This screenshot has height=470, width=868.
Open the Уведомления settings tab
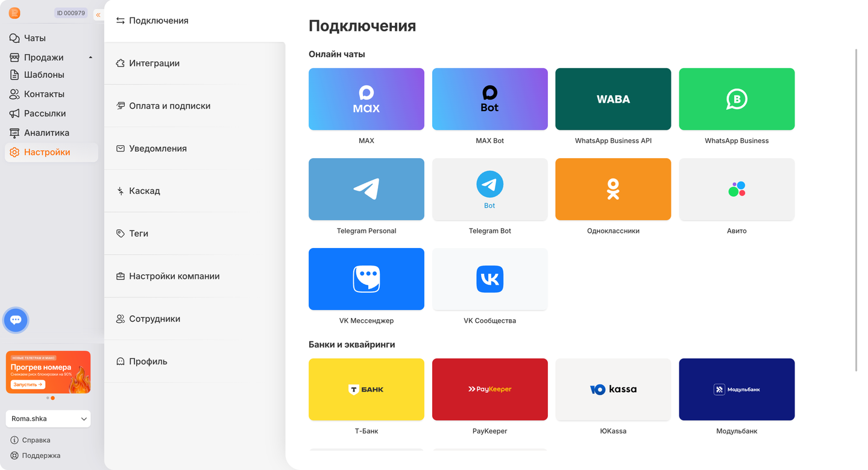pos(195,148)
